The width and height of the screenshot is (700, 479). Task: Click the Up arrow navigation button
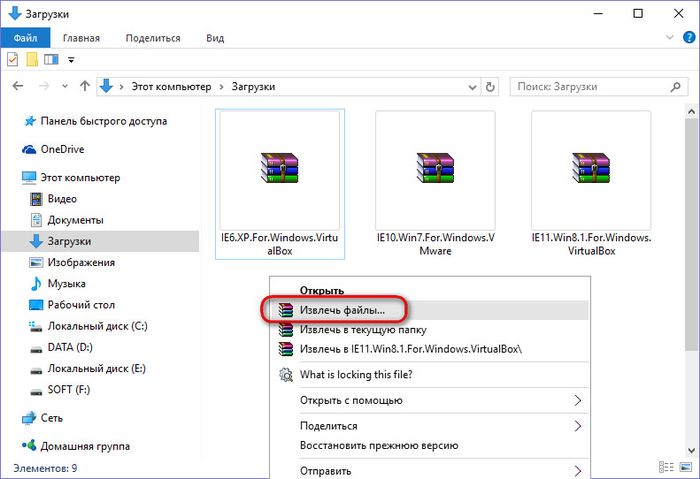pyautogui.click(x=85, y=87)
